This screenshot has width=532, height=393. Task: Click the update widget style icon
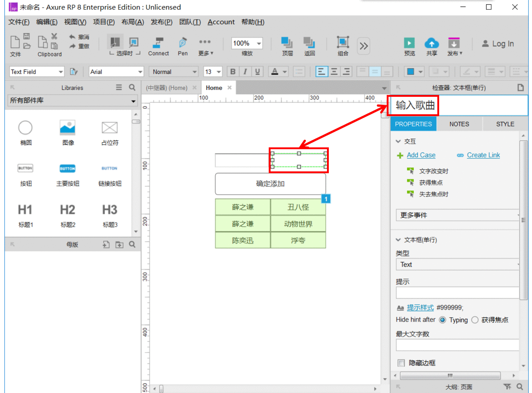74,72
